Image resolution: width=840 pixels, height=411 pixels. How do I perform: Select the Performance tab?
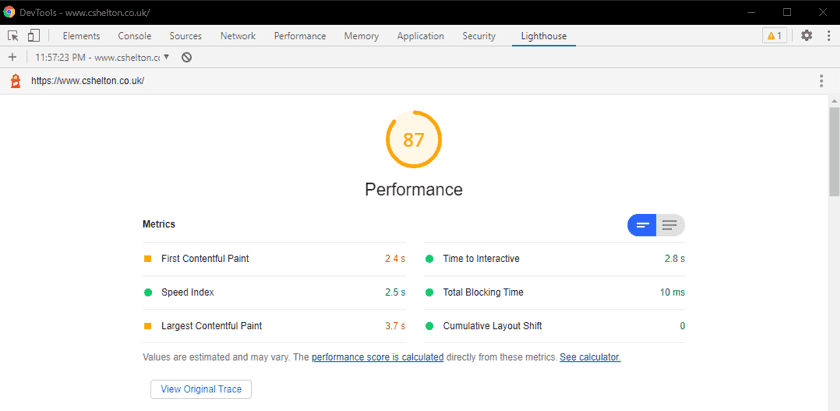pos(300,36)
